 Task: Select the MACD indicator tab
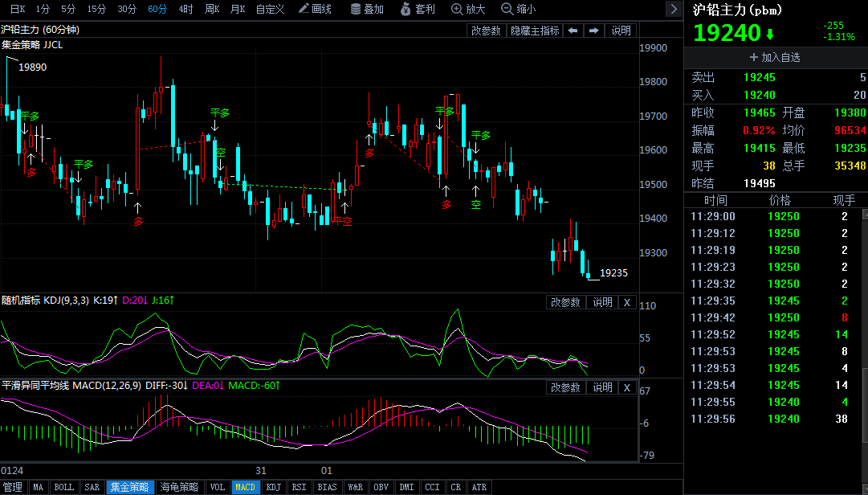tap(245, 487)
